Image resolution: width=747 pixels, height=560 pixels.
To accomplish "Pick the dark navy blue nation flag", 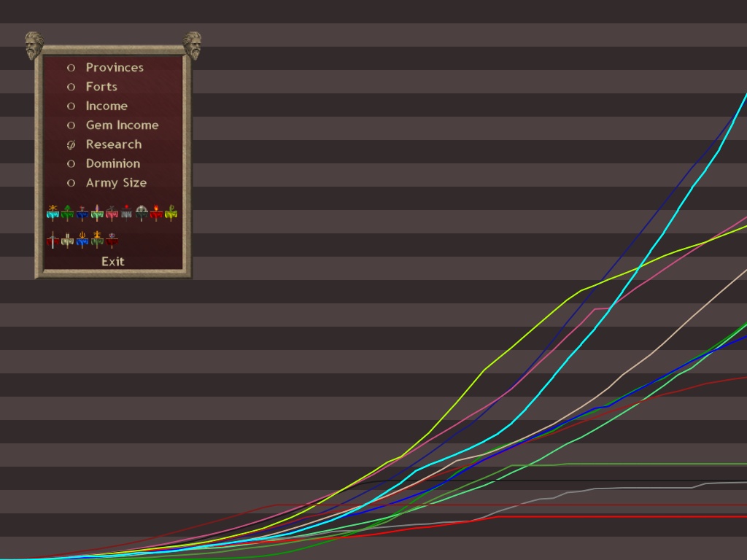I will [x=82, y=213].
